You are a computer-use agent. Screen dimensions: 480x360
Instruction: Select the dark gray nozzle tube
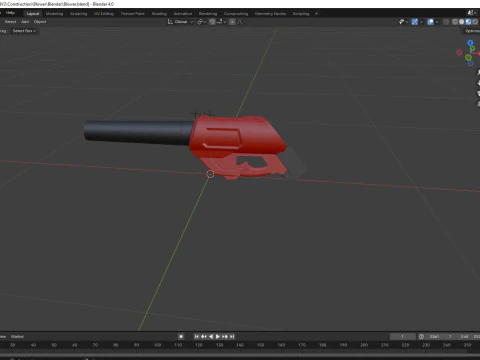coord(138,132)
